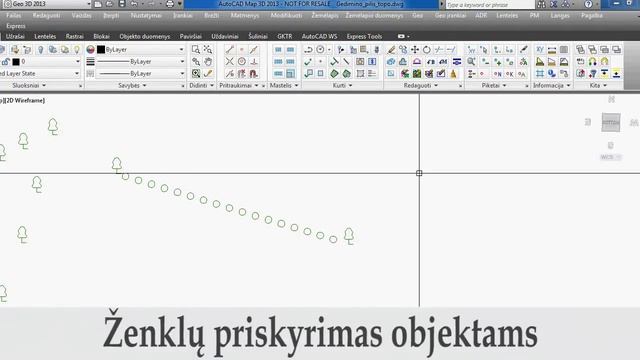Open the Geo įrankiai menu
This screenshot has width=640, height=360.
coord(450,16)
